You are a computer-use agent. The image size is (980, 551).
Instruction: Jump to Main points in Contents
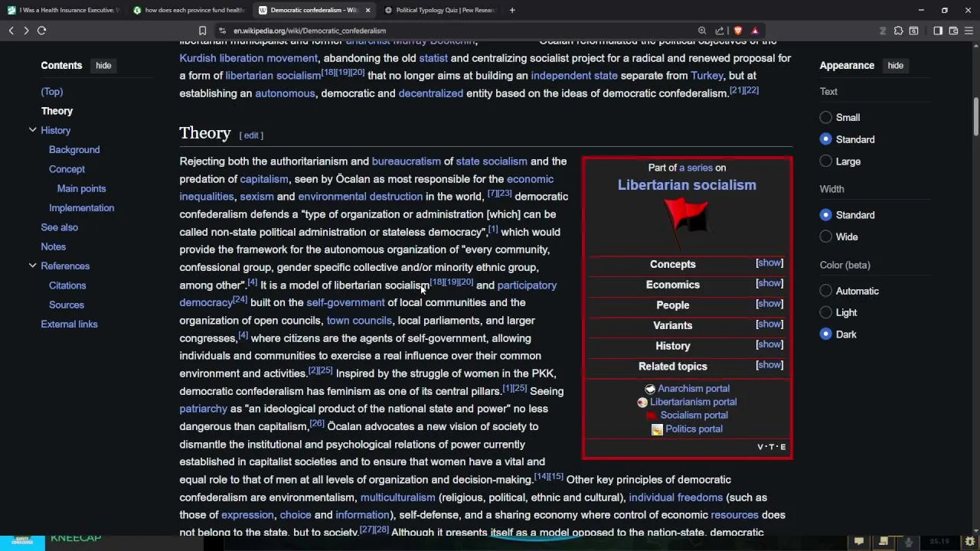tap(81, 188)
